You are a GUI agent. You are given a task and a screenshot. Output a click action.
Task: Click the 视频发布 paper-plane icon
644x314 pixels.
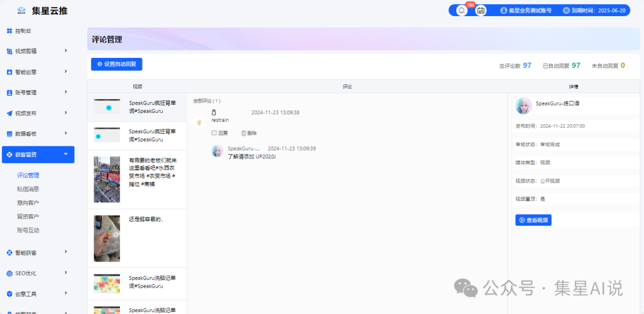point(10,113)
